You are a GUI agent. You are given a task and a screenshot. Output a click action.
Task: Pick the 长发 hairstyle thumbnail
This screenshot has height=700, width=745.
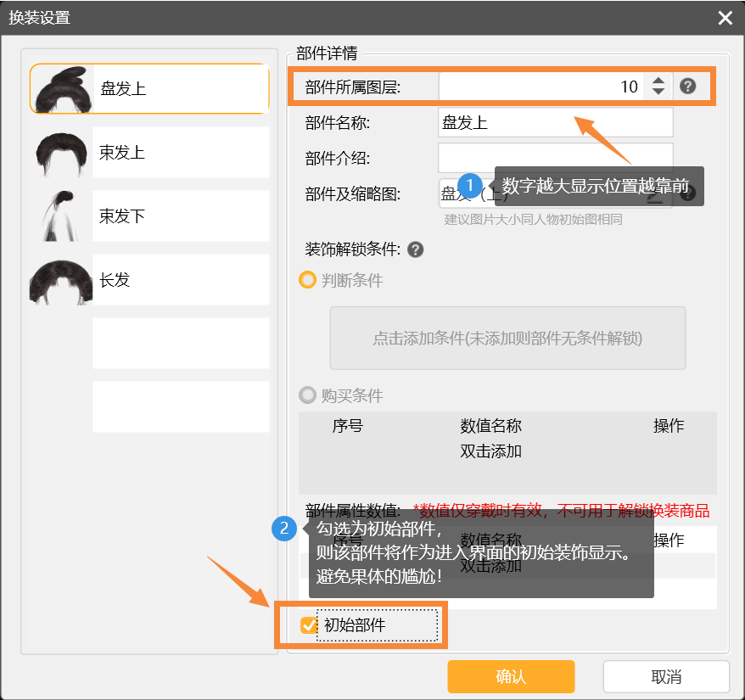(61, 280)
